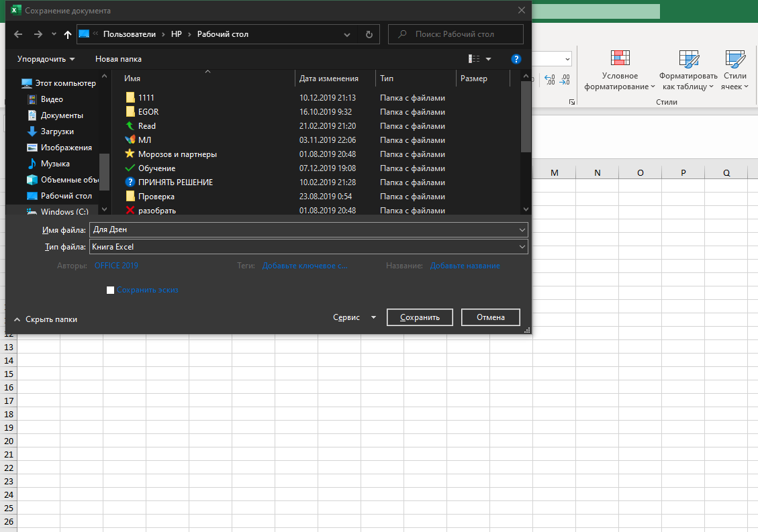The image size is (758, 532).
Task: Select the Обучение folder checkmark icon
Action: [130, 168]
